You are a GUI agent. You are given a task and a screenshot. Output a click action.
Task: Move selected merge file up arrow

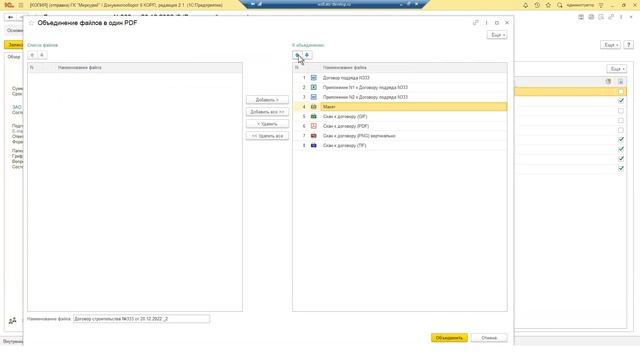click(x=298, y=55)
